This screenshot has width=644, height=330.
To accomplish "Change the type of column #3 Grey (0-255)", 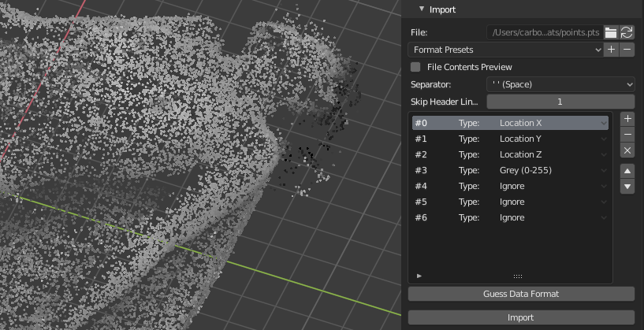I will pos(553,170).
